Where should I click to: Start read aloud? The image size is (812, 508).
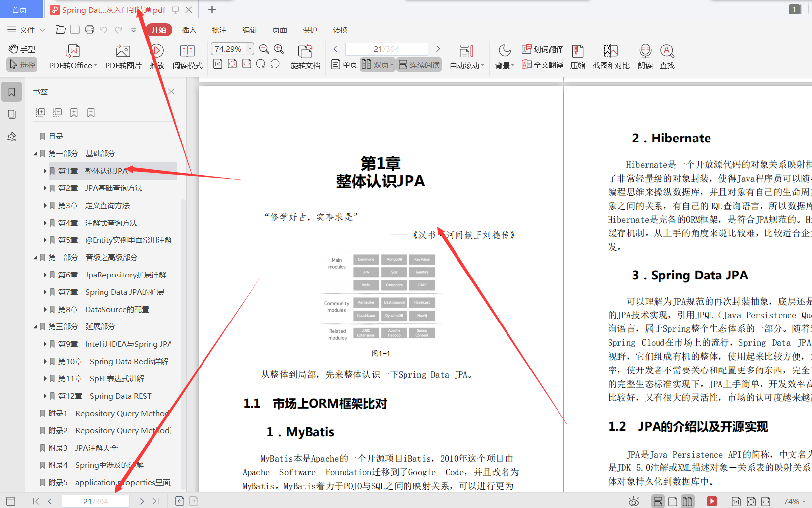(x=645, y=57)
